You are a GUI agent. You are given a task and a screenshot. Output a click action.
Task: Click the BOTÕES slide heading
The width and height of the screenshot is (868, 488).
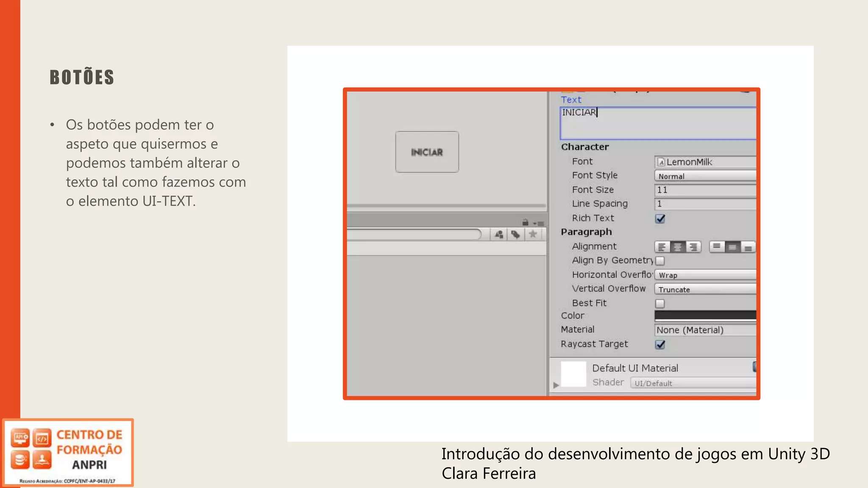[82, 77]
